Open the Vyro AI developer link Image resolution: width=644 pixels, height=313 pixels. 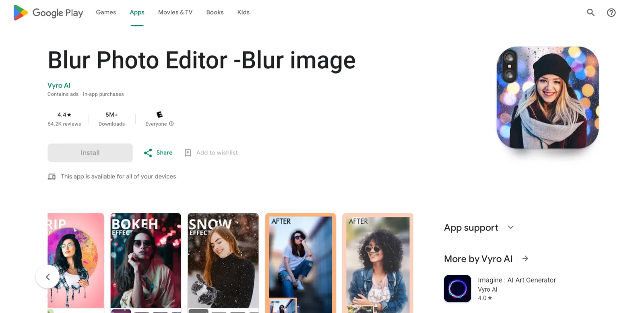[x=59, y=85]
